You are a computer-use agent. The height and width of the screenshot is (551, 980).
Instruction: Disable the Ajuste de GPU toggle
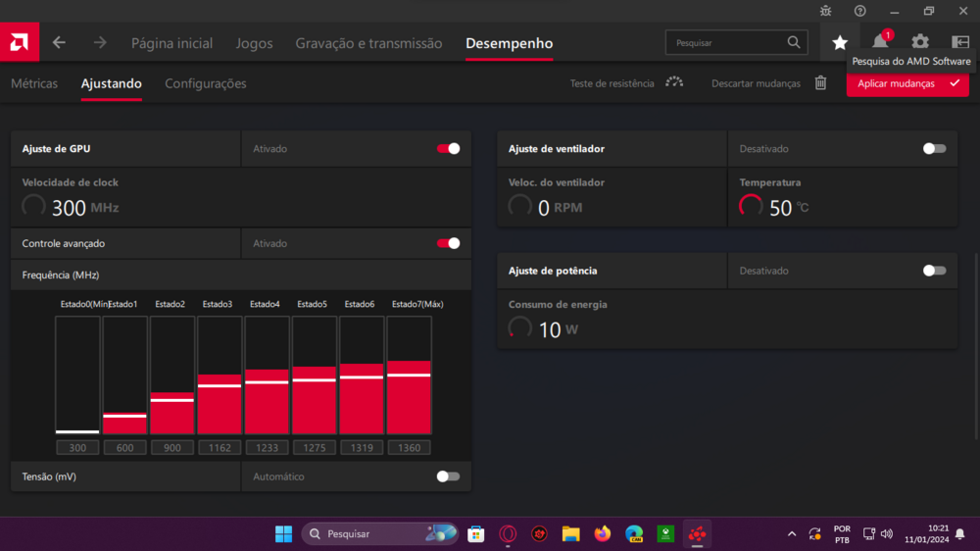point(448,149)
